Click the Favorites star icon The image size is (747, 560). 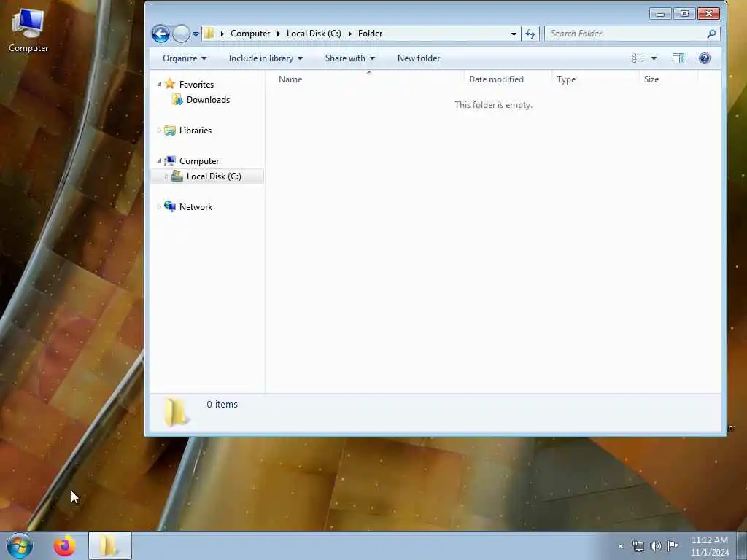pos(170,84)
